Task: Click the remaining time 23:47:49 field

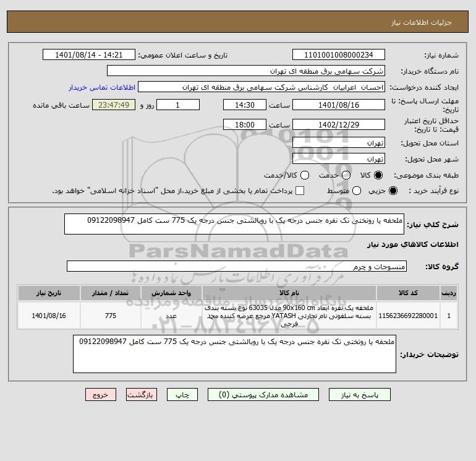Action: 114,105
